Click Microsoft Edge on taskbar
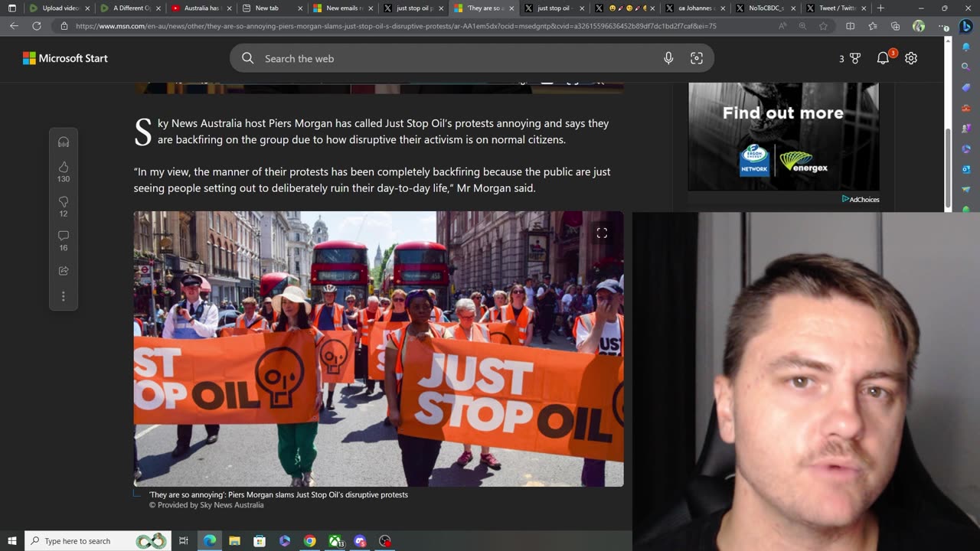This screenshot has height=551, width=980. point(209,541)
